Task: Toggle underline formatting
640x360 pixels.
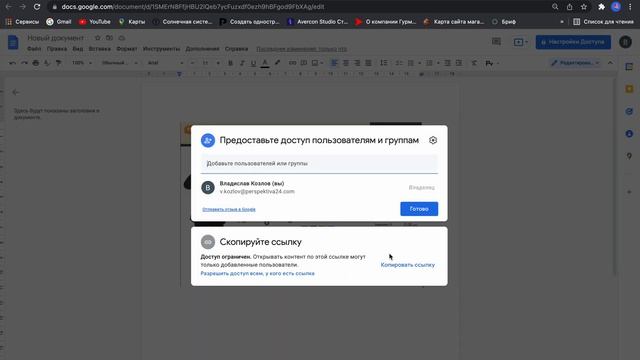Action: click(253, 63)
